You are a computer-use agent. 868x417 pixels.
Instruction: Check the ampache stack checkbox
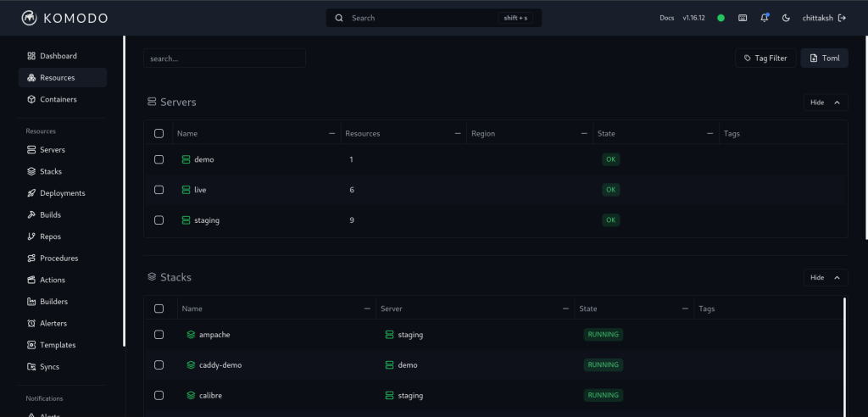tap(159, 335)
